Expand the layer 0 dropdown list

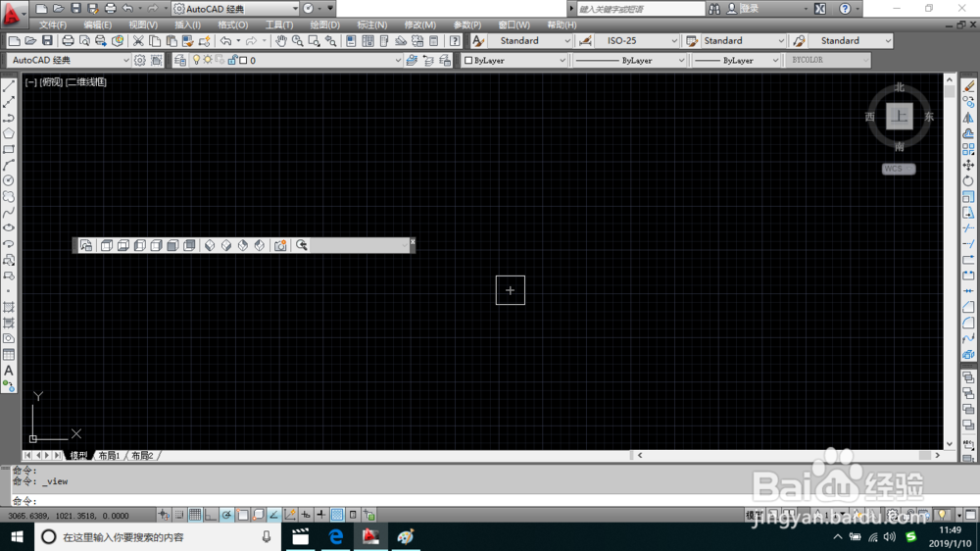pyautogui.click(x=398, y=60)
